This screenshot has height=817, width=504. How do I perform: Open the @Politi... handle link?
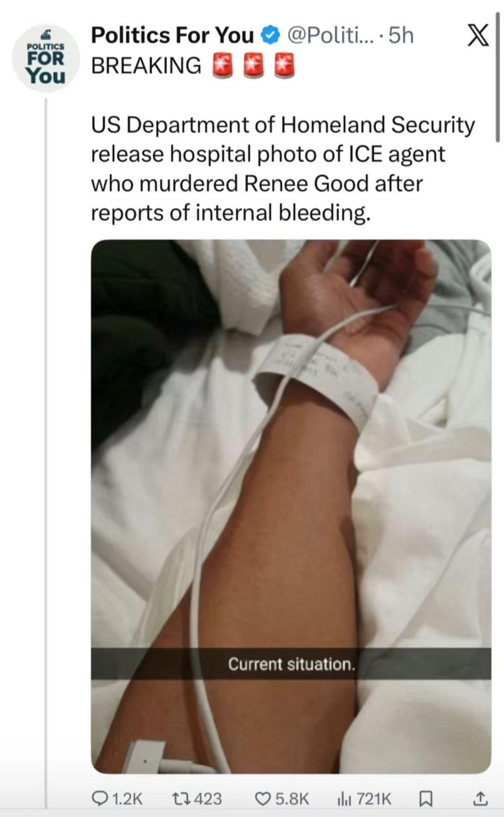coord(330,35)
